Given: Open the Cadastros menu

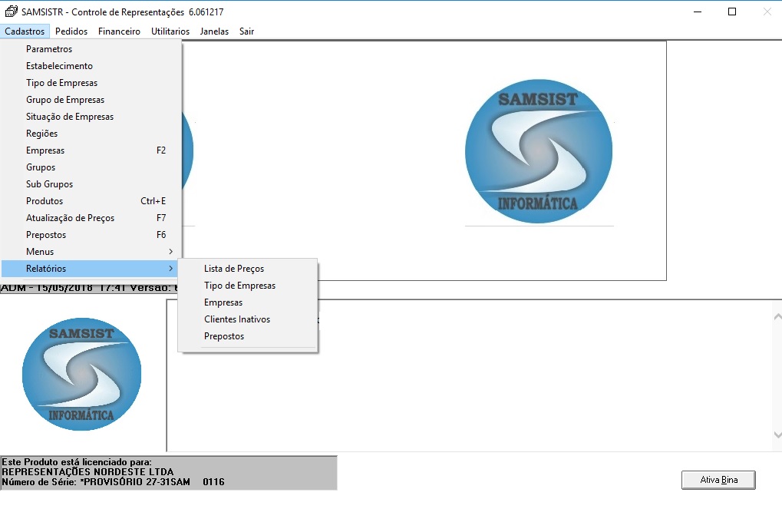Looking at the screenshot, I should point(25,31).
